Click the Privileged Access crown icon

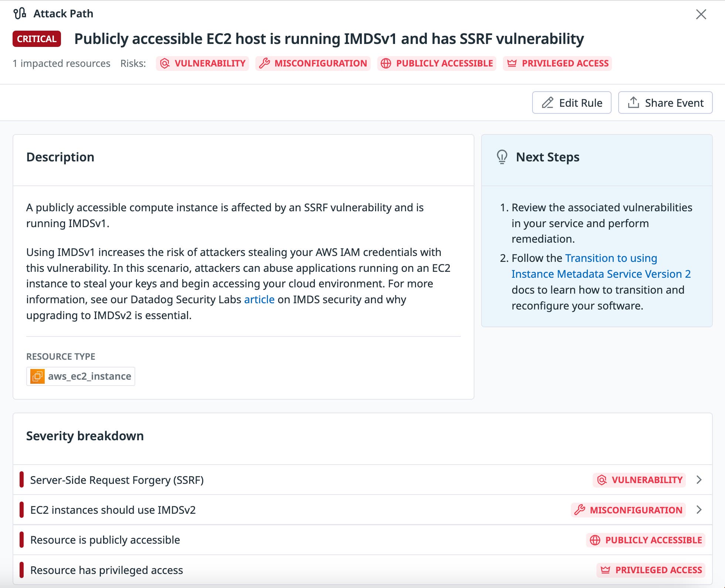pyautogui.click(x=512, y=63)
